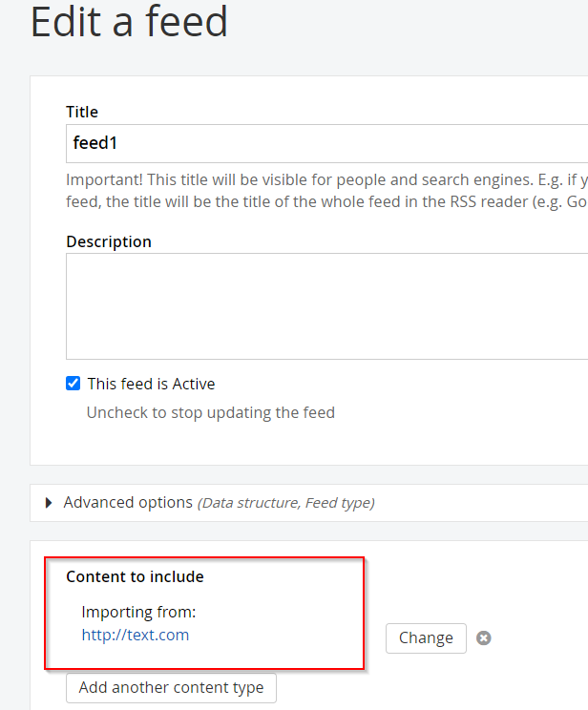Click the This feed is Active label text
The width and height of the screenshot is (588, 710).
[151, 384]
